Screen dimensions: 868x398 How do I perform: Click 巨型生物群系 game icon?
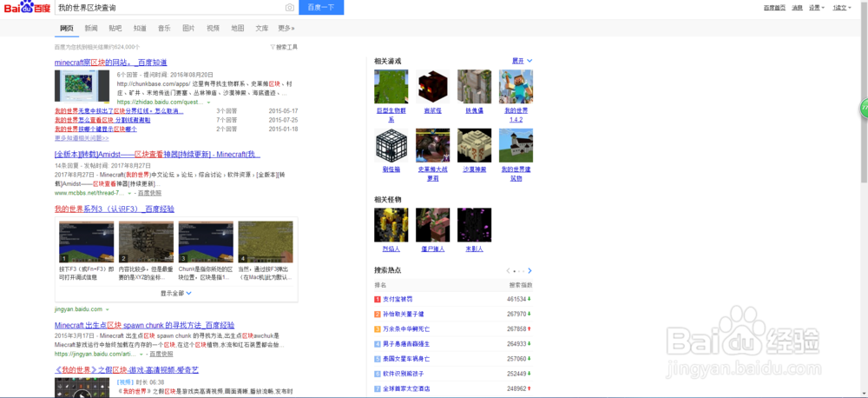pyautogui.click(x=391, y=87)
